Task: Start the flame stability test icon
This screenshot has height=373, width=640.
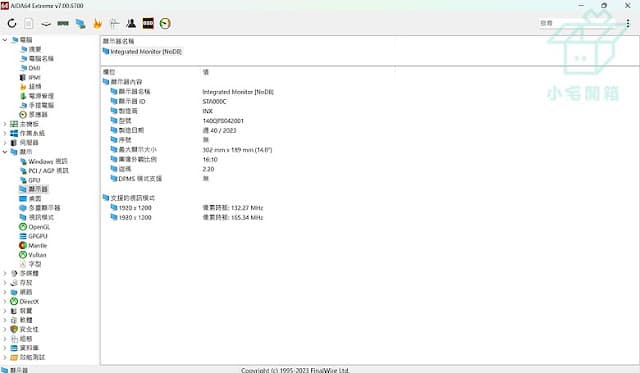Action: click(x=97, y=23)
